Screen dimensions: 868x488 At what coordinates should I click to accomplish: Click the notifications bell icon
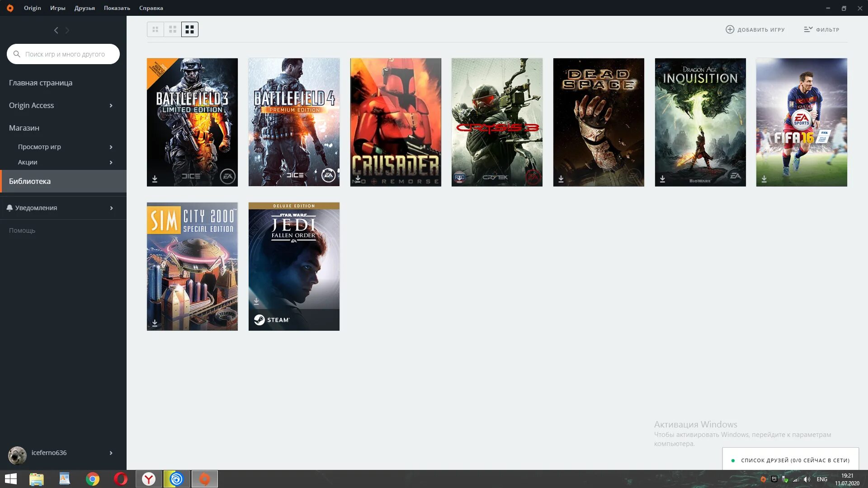9,208
